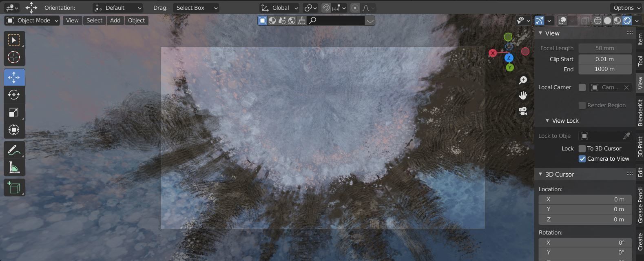Viewport: 644px width, 261px height.
Task: Click the Add Cube tool
Action: click(14, 188)
